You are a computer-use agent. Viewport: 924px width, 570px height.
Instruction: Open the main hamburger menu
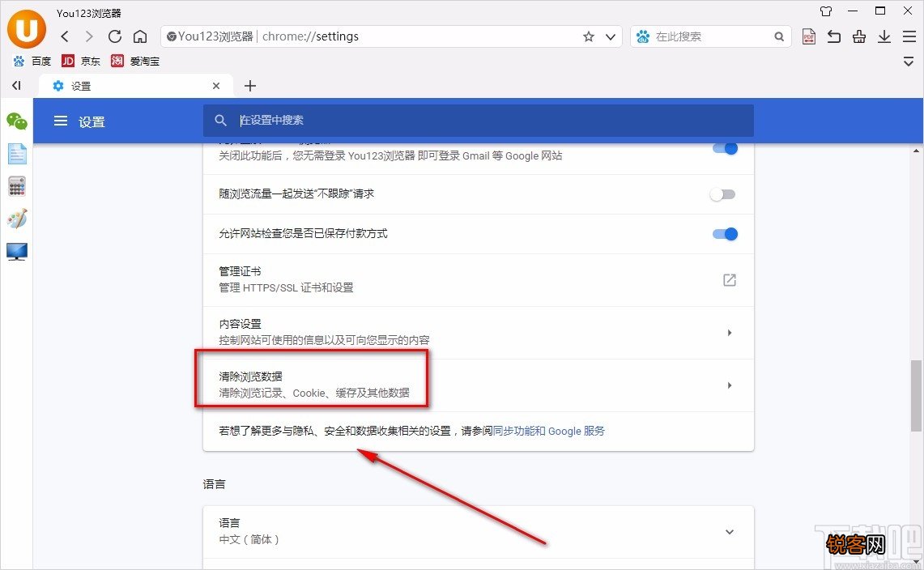point(909,36)
